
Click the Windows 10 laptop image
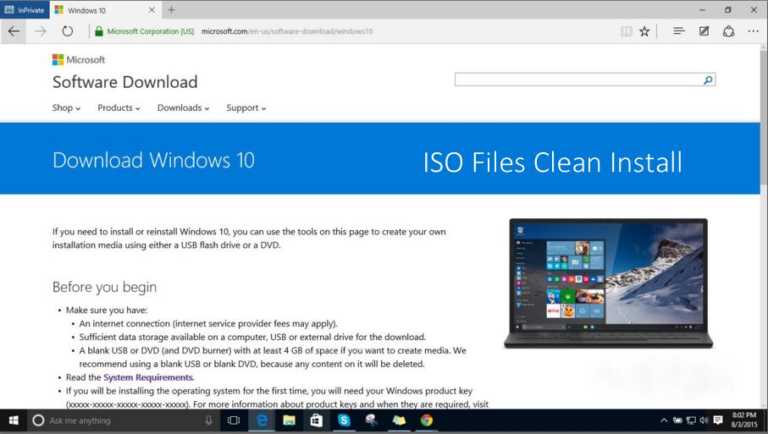608,283
